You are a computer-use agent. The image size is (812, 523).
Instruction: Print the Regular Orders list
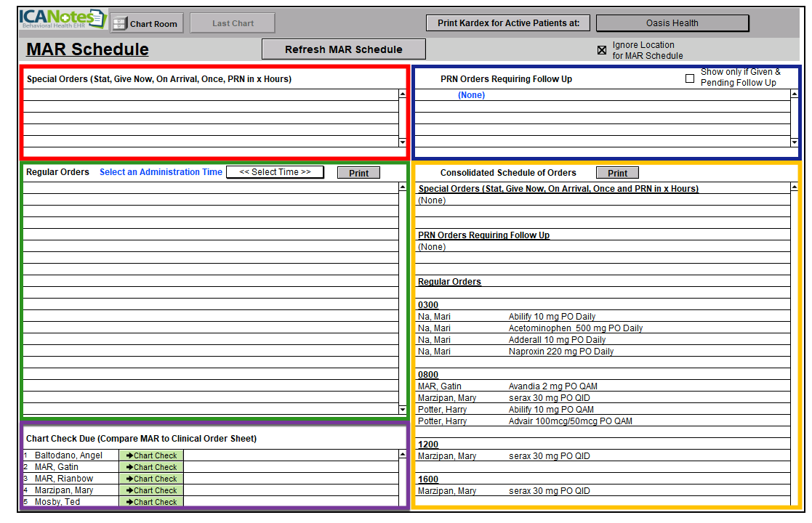(x=358, y=173)
